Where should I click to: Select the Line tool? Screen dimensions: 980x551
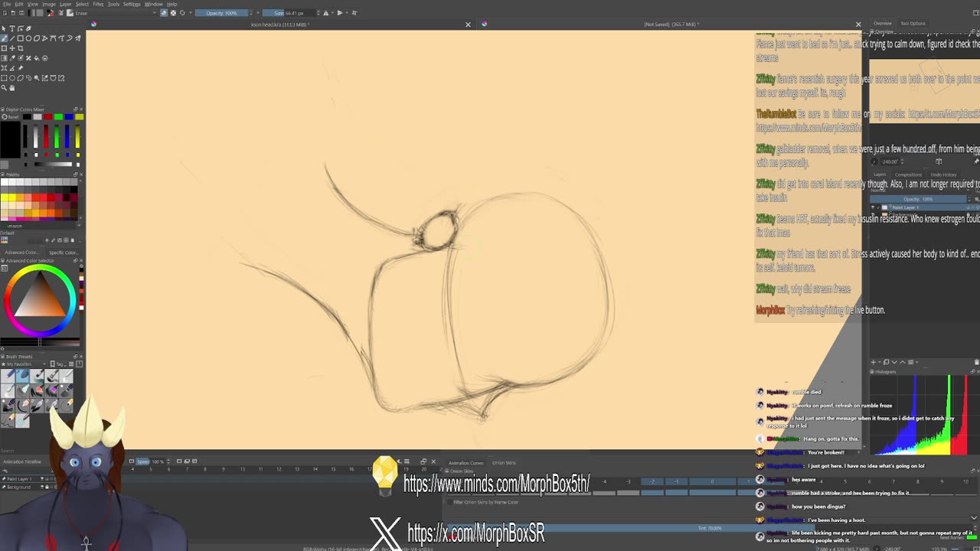point(12,38)
